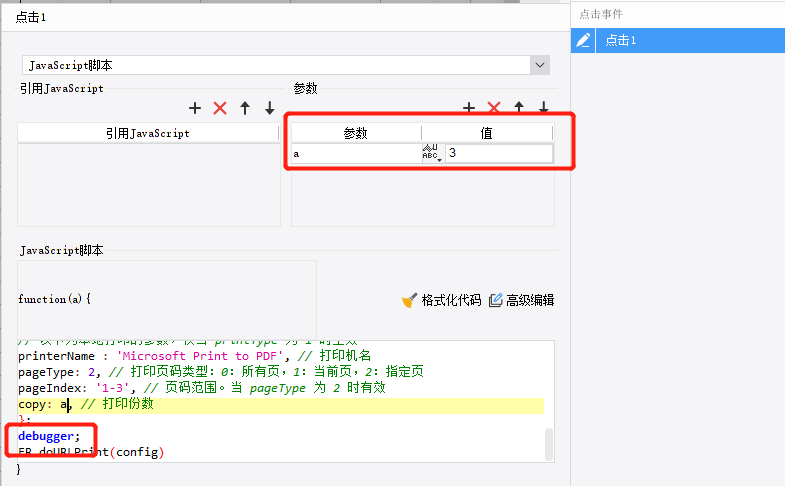Delete the selected parameter row
785x486 pixels.
[494, 108]
